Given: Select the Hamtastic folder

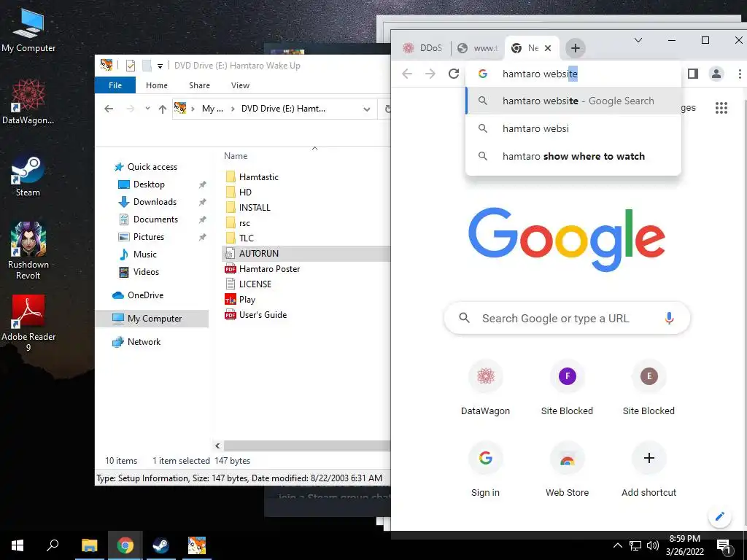Looking at the screenshot, I should tap(258, 176).
